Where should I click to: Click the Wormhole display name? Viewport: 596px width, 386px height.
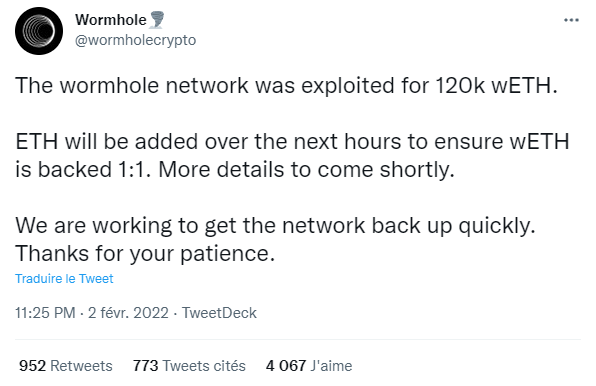[111, 20]
